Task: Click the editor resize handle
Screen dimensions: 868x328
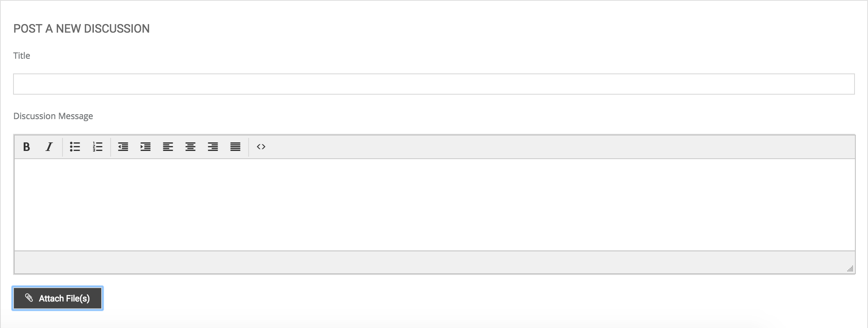Action: tap(850, 268)
